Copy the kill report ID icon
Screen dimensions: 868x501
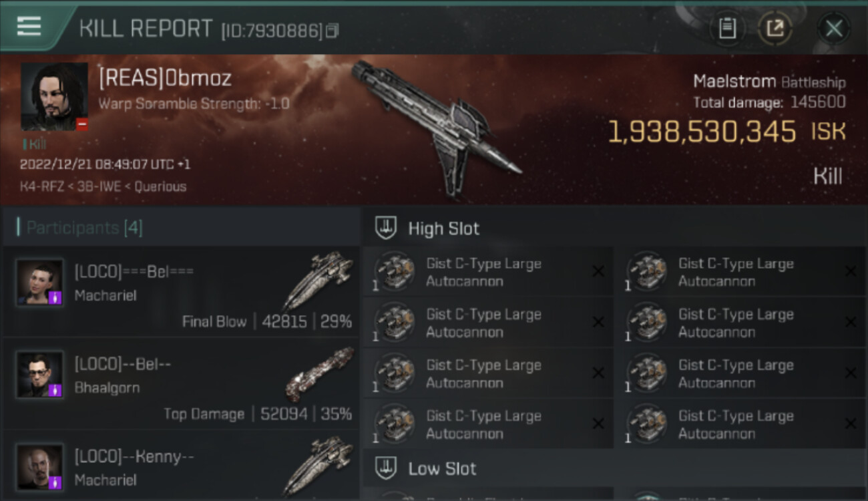333,31
